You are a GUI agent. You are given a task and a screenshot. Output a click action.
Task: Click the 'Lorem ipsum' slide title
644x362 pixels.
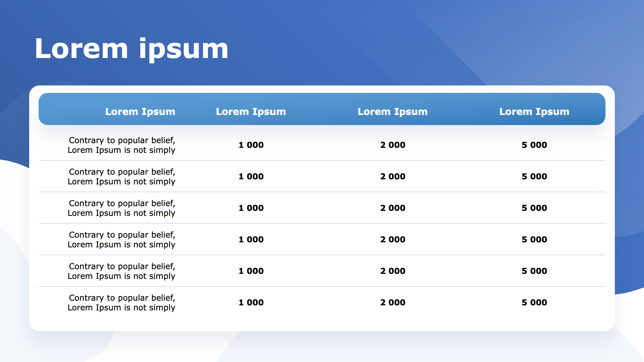click(131, 49)
